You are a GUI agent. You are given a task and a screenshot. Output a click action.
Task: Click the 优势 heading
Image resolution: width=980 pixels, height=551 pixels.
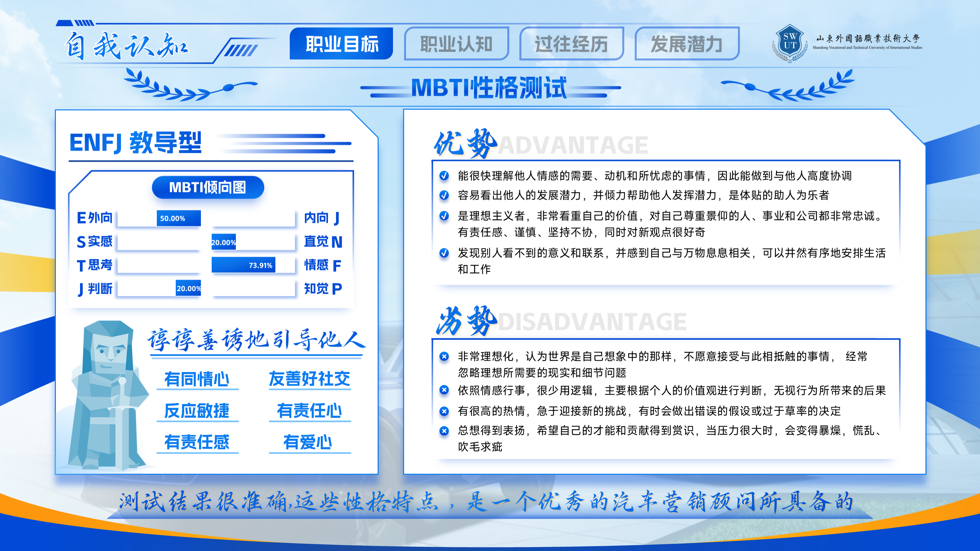click(465, 143)
